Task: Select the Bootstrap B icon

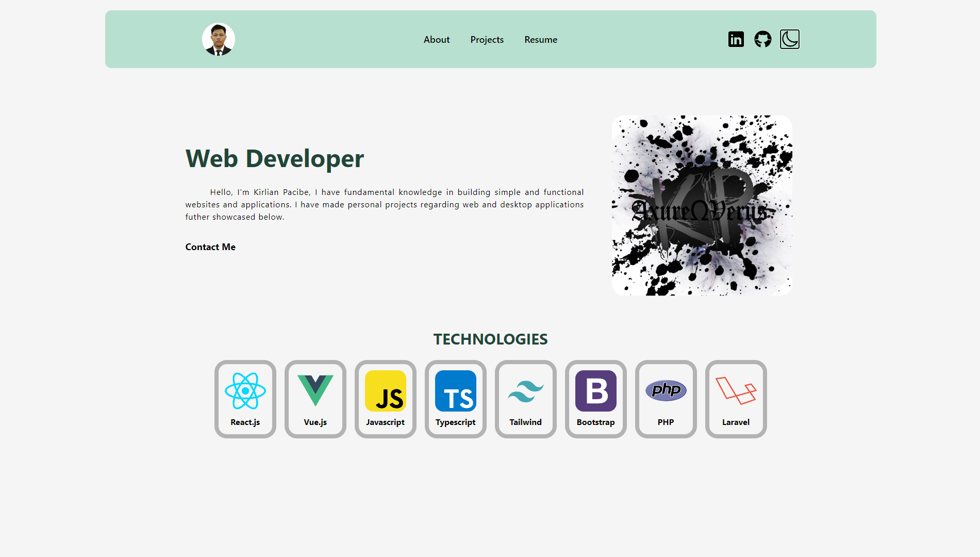Action: click(596, 391)
